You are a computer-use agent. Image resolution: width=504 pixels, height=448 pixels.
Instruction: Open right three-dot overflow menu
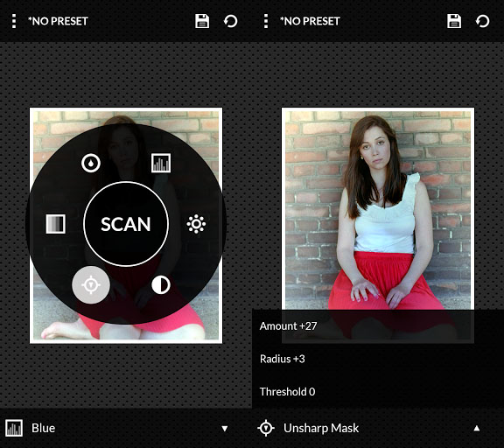click(x=266, y=21)
